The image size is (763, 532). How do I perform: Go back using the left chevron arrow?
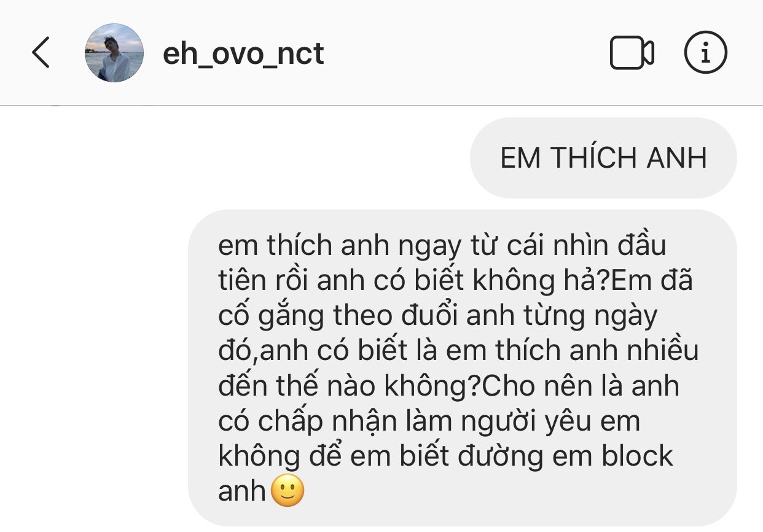click(x=41, y=52)
